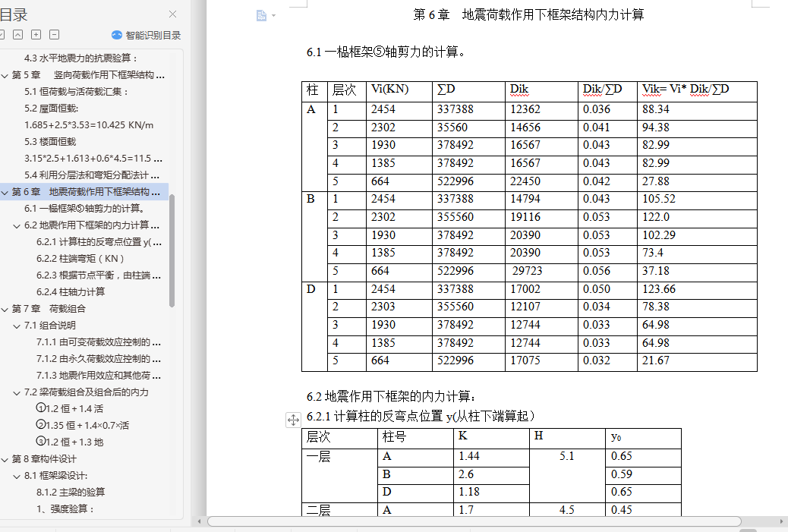788x532 pixels.
Task: Go to 7.1.2 由永久荷载效应控制的 heading
Action: [99, 359]
